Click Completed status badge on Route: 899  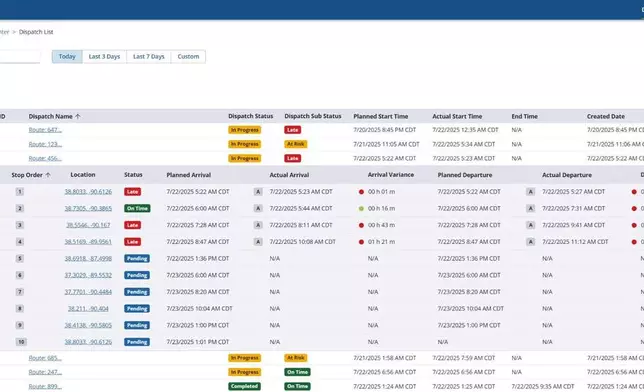pos(244,386)
